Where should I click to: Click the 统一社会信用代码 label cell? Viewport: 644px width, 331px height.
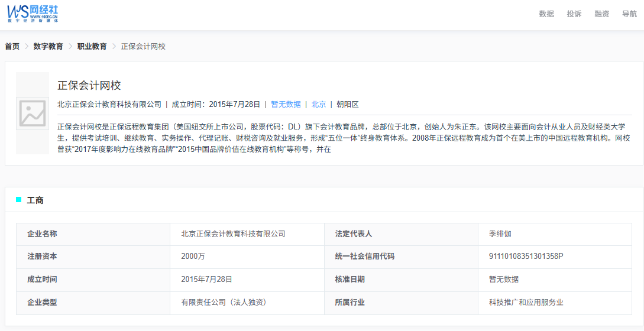[x=402, y=257]
